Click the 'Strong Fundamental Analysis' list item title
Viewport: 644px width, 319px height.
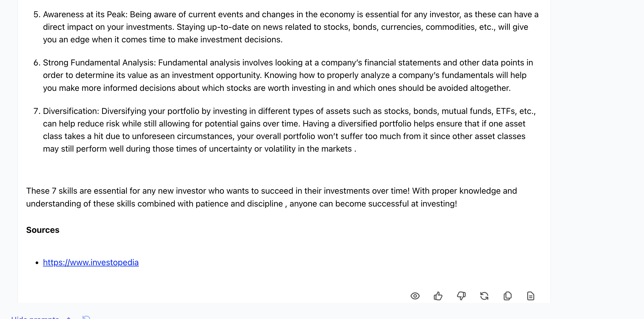pos(99,63)
